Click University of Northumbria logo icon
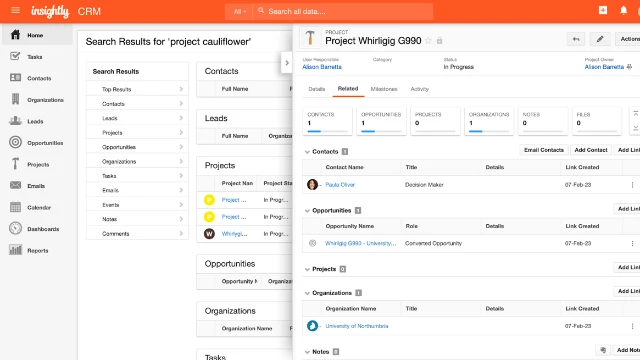 click(x=312, y=326)
